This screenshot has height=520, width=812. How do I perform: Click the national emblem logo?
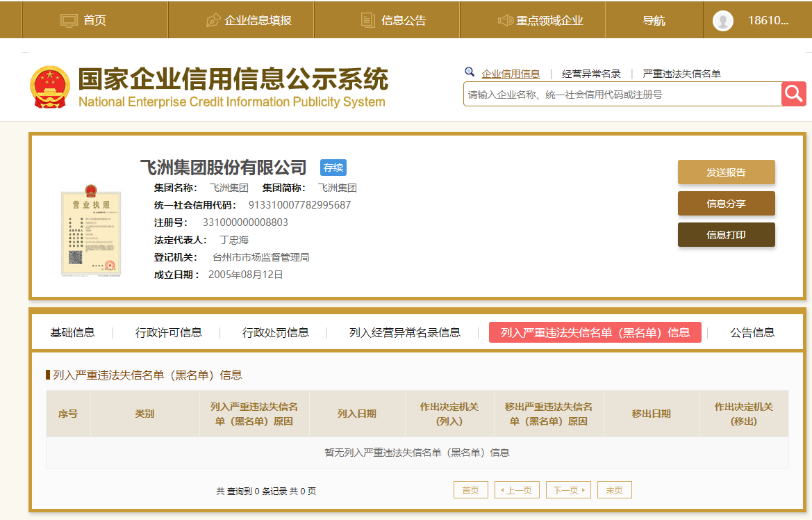click(x=50, y=87)
